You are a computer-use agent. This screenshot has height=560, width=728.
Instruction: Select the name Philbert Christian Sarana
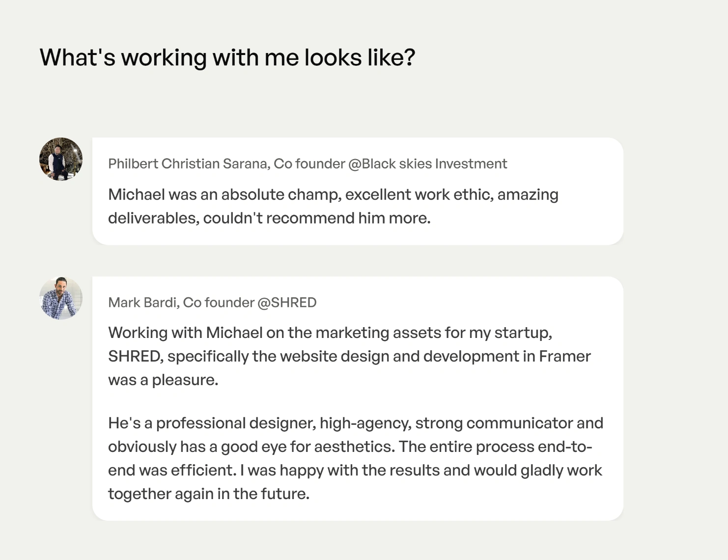[x=188, y=164]
